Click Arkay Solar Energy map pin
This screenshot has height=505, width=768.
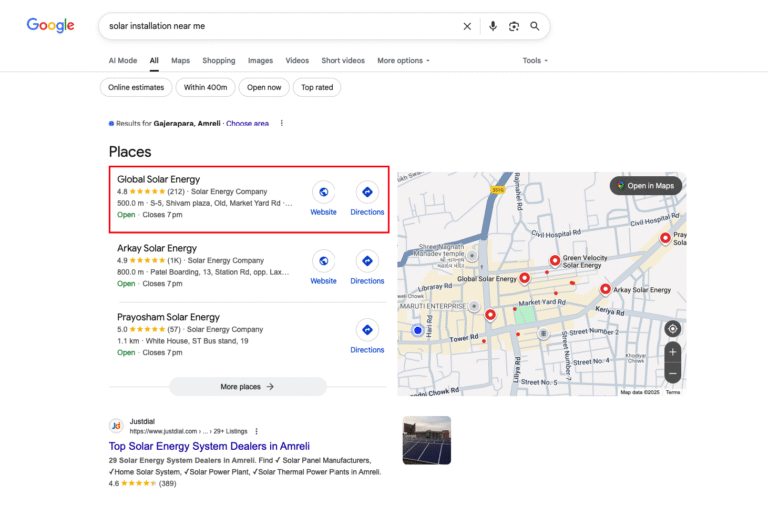click(605, 289)
